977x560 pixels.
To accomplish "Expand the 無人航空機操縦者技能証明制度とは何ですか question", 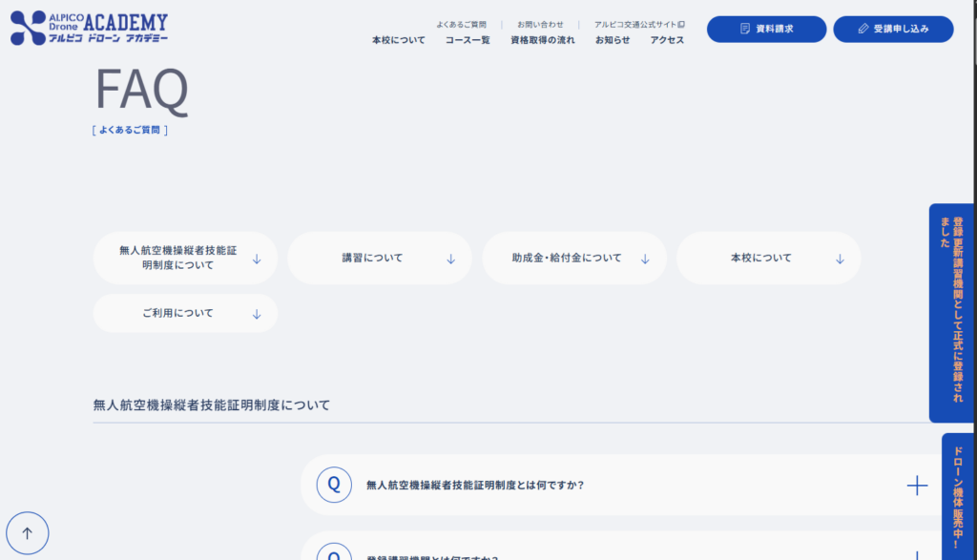I will click(x=474, y=486).
